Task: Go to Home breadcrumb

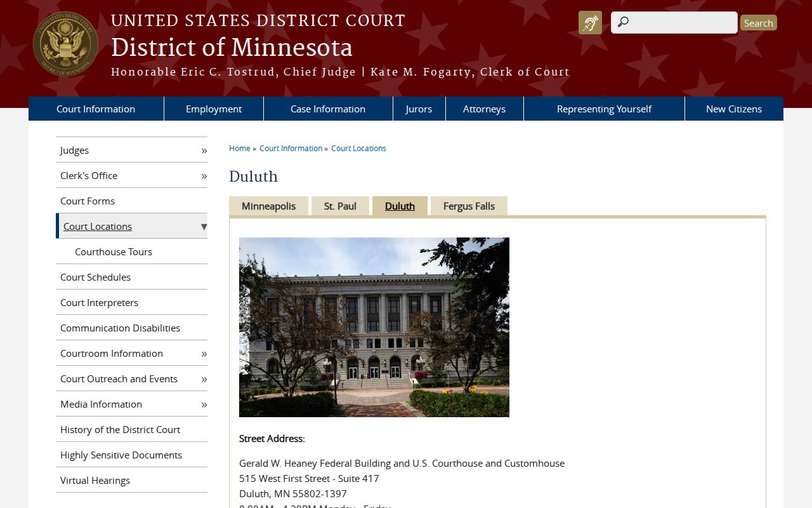Action: [240, 149]
